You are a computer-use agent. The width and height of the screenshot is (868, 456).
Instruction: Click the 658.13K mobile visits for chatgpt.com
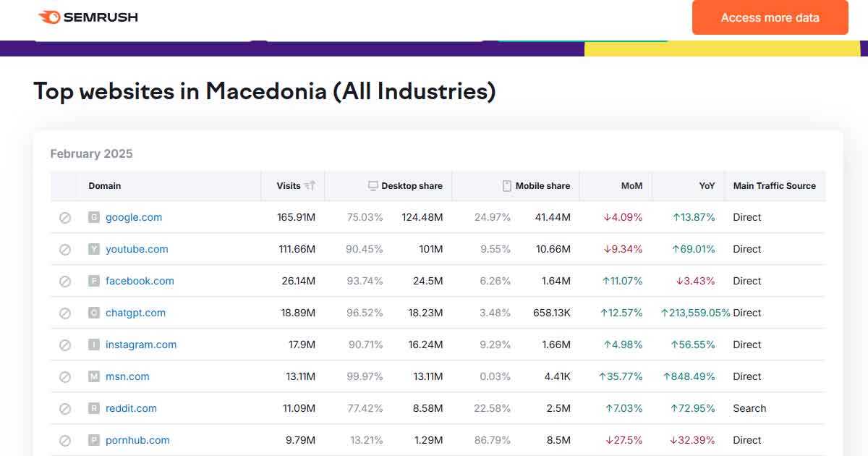click(552, 313)
